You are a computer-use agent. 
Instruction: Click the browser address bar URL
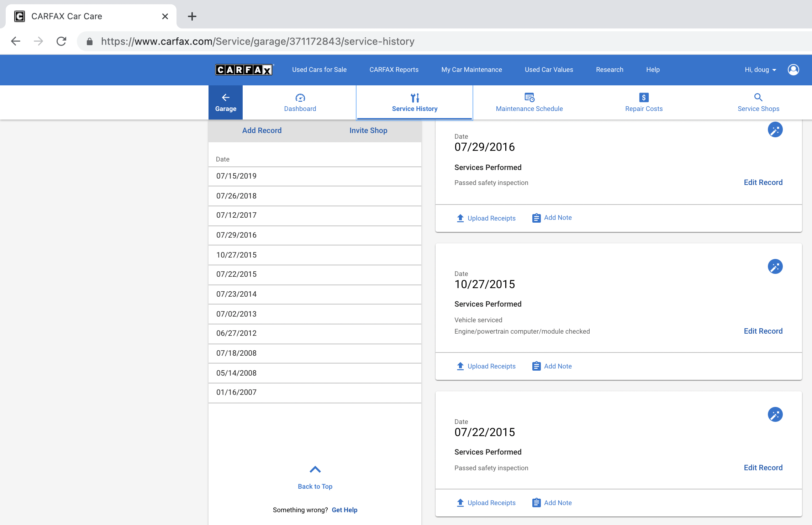point(258,41)
